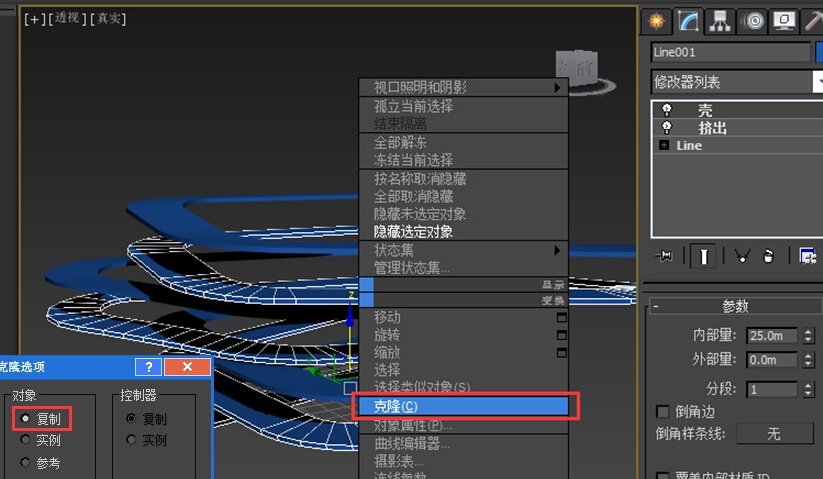This screenshot has height=479, width=823.
Task: Open the Modify command panel tab
Action: (688, 22)
